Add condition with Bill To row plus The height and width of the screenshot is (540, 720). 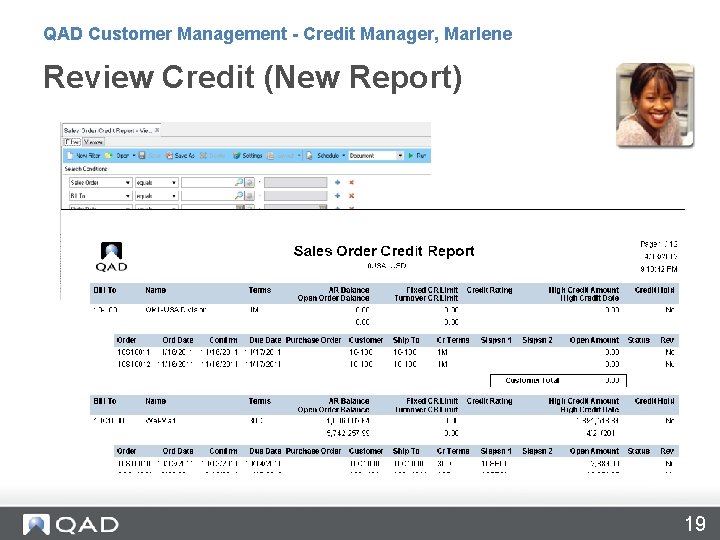click(338, 196)
